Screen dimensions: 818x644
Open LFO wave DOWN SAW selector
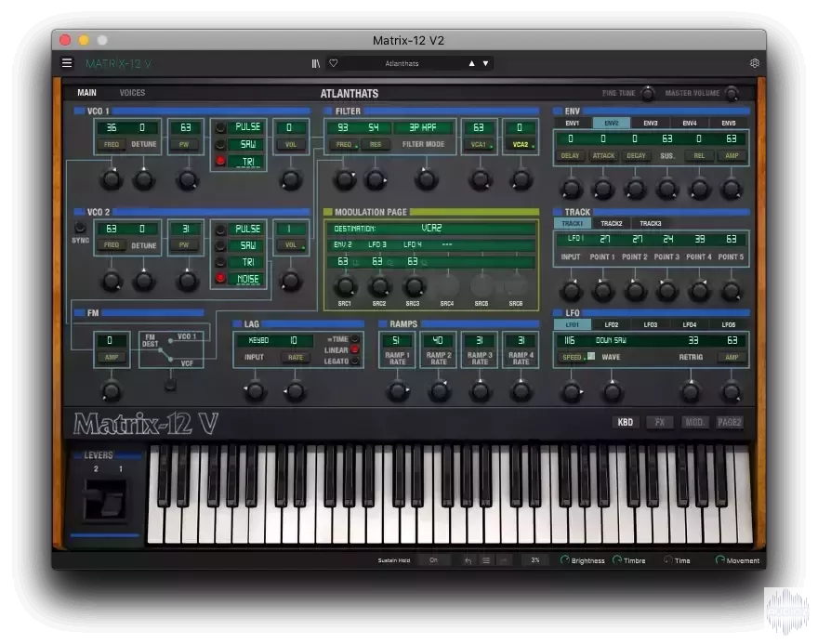pyautogui.click(x=611, y=340)
